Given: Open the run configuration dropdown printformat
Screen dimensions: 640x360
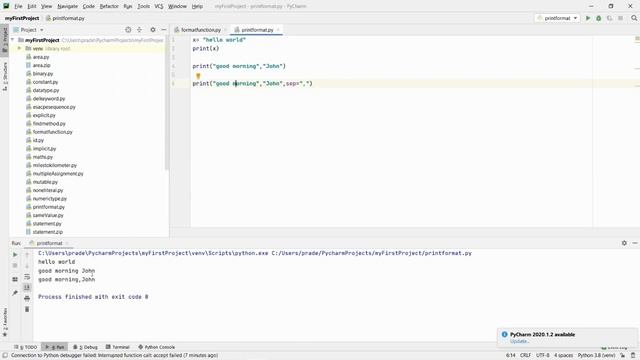Looking at the screenshot, I should point(558,18).
